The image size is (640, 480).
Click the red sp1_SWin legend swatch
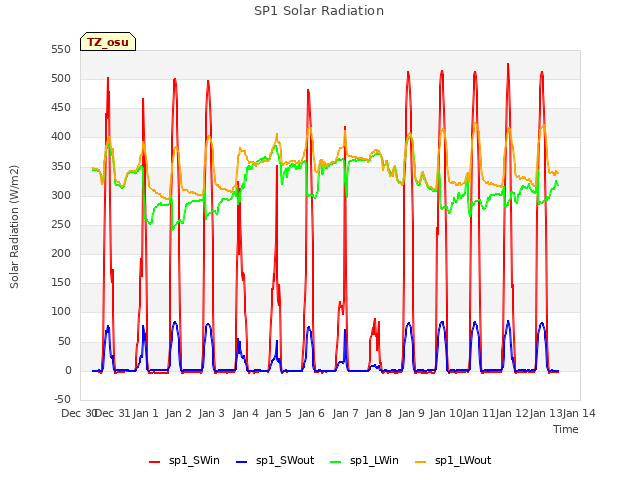coord(154,462)
